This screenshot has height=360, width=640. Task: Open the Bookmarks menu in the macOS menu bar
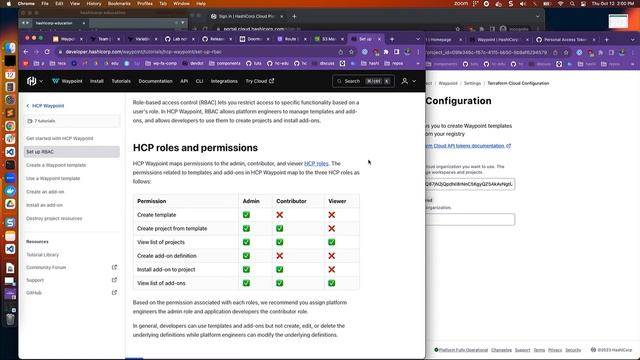[119, 3]
